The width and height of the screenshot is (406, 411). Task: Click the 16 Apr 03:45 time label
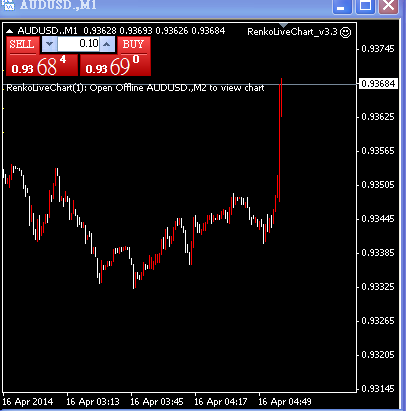coord(157,402)
